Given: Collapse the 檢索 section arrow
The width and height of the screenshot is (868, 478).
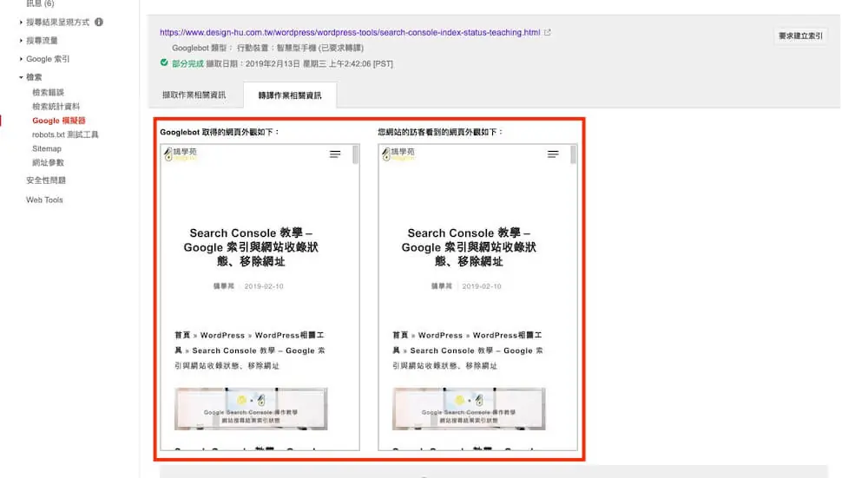Looking at the screenshot, I should click(x=21, y=77).
